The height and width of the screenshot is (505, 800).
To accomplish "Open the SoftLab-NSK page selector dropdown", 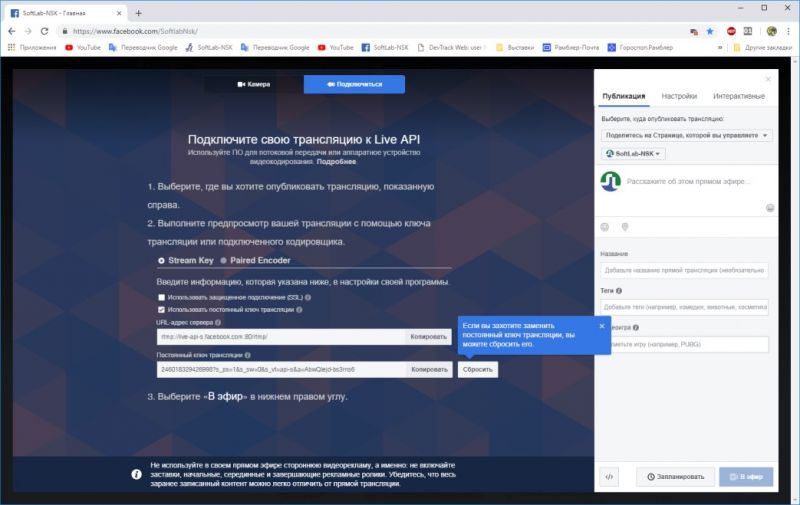I will coord(633,154).
